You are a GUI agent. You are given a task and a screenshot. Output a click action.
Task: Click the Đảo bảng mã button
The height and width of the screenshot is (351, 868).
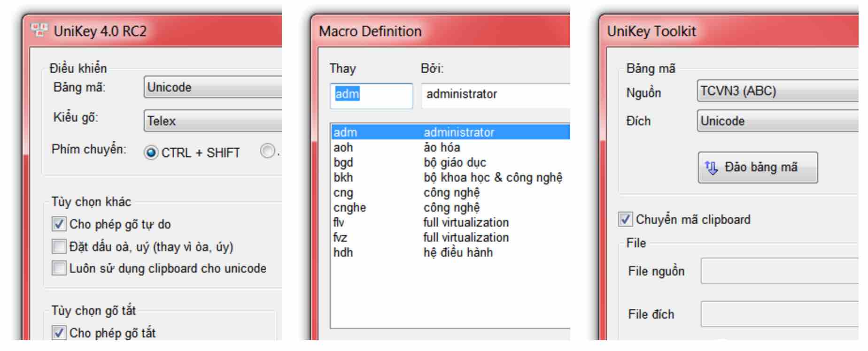click(758, 168)
